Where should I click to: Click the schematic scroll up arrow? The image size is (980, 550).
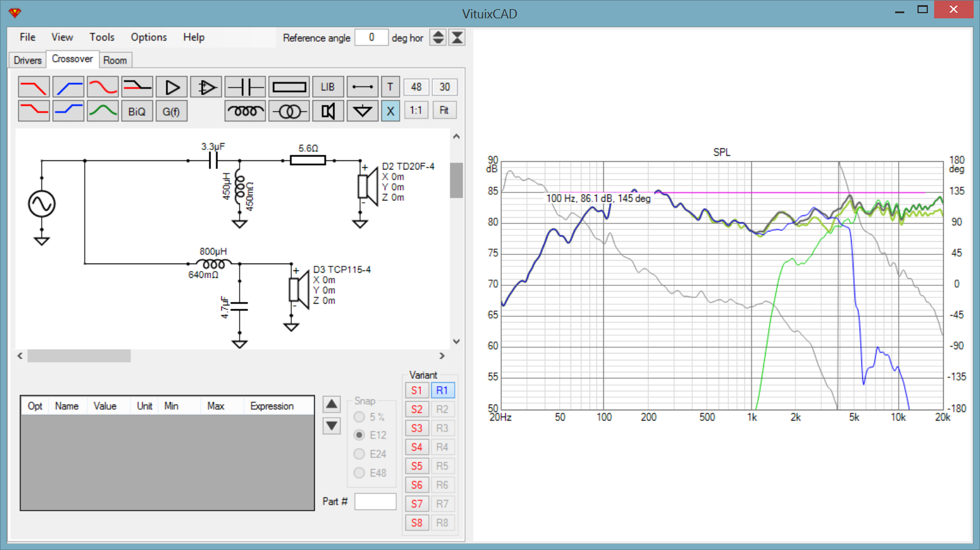coord(456,136)
